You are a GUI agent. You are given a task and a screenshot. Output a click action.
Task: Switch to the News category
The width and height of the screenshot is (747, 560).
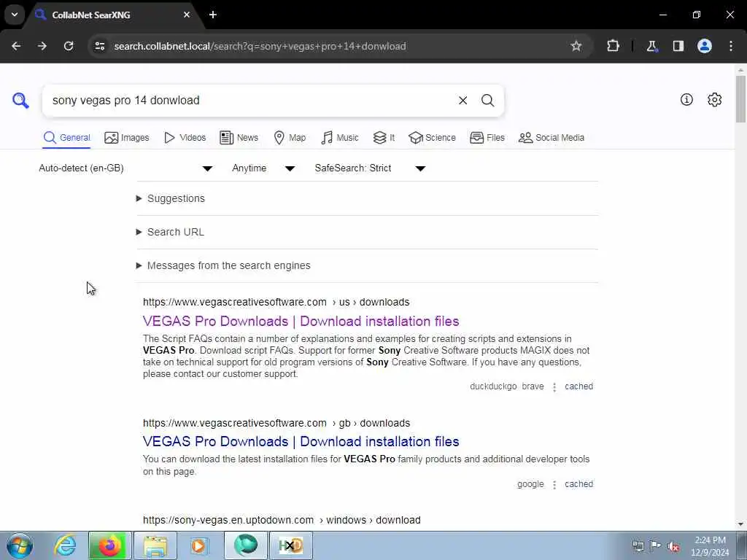(239, 138)
